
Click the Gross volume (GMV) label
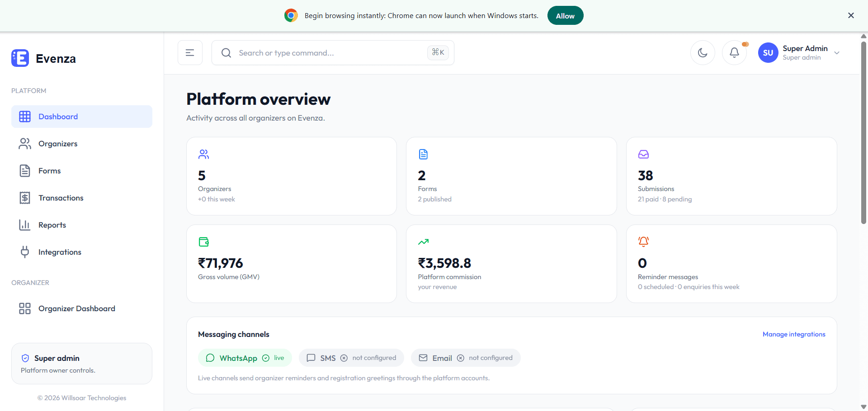click(x=229, y=277)
